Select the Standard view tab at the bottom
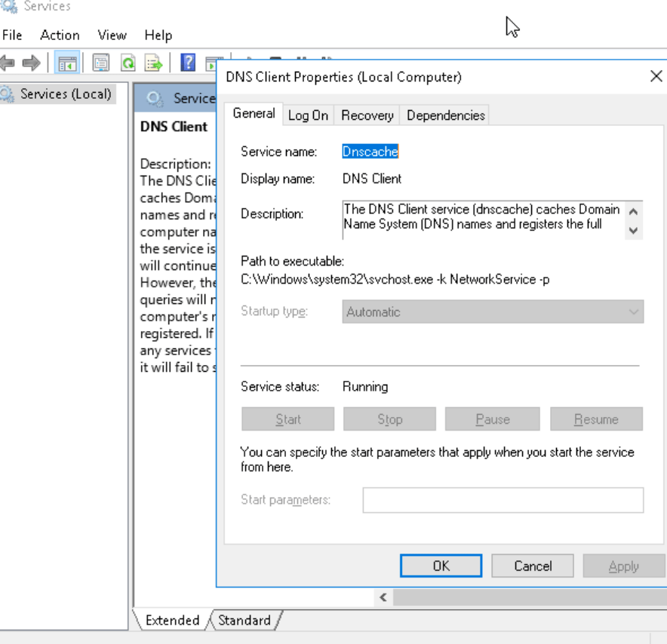The height and width of the screenshot is (644, 667). (x=243, y=620)
